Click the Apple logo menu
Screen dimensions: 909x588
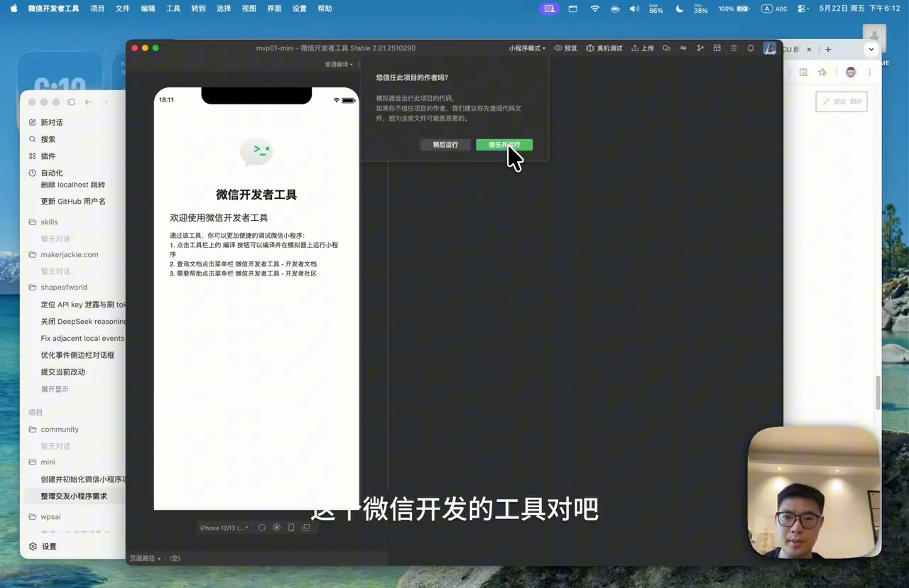point(13,9)
